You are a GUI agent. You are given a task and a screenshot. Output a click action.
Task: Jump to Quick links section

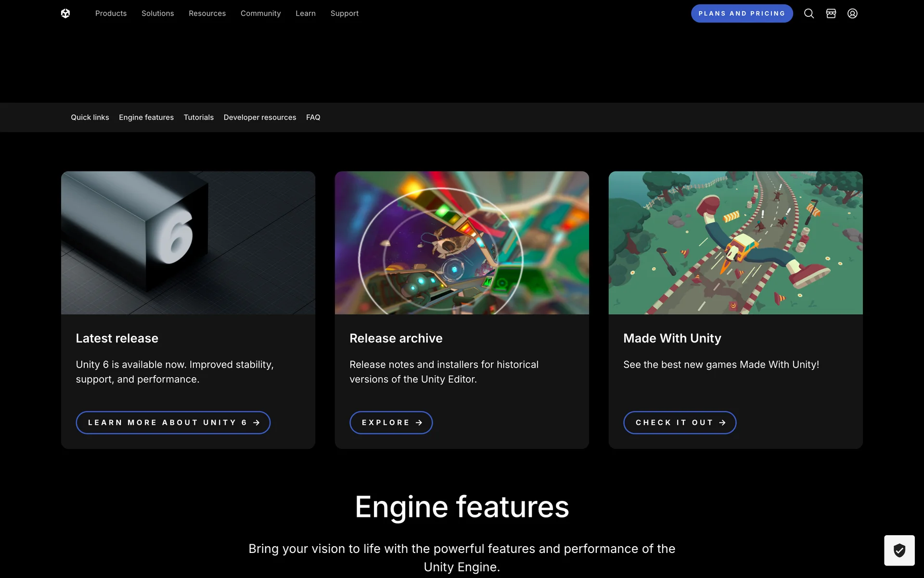(90, 118)
